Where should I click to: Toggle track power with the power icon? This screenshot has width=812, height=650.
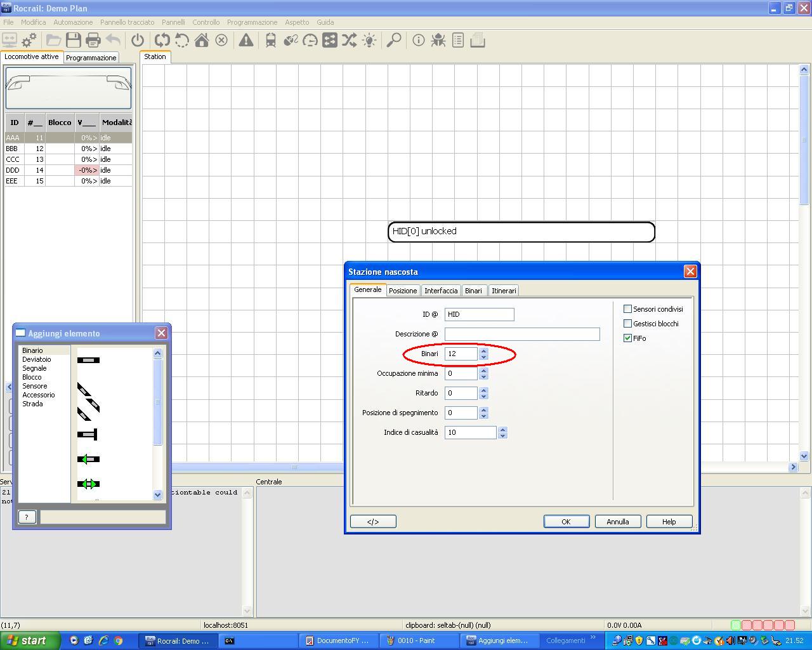(138, 41)
